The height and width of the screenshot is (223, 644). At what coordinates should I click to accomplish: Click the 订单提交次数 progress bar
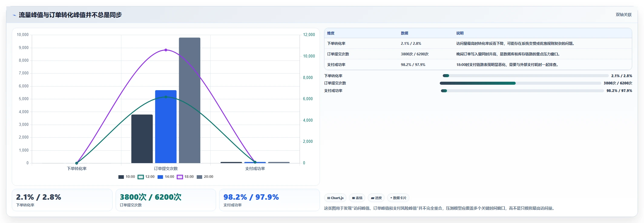pos(521,83)
